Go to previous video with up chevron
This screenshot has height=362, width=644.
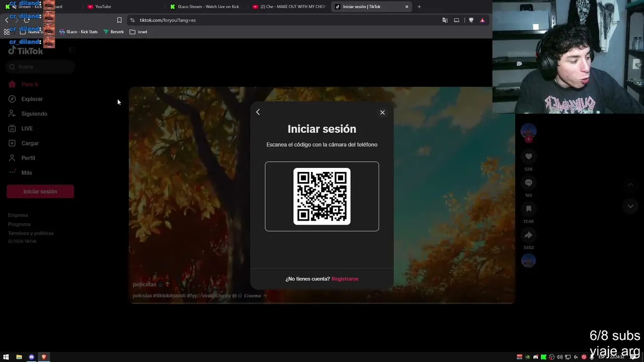pyautogui.click(x=630, y=185)
